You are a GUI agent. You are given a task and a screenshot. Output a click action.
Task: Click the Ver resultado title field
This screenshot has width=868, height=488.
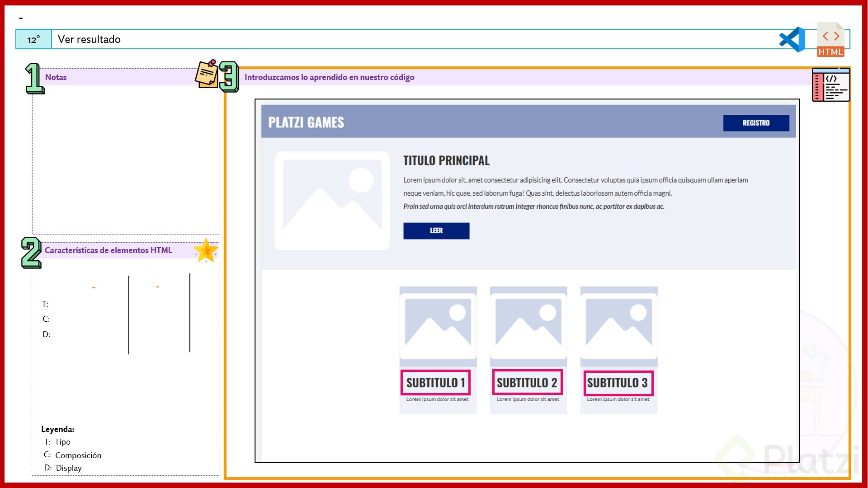[451, 39]
